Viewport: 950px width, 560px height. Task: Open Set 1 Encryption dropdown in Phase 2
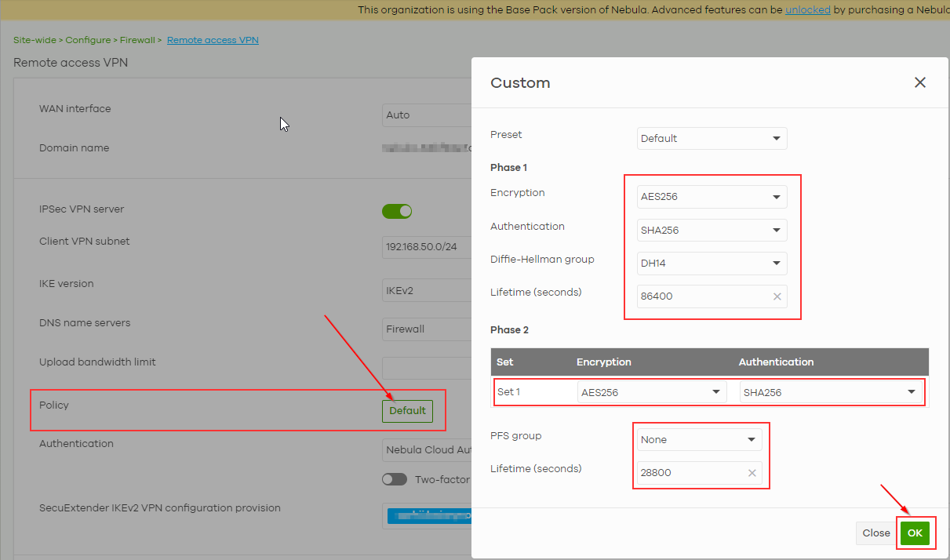tap(650, 392)
